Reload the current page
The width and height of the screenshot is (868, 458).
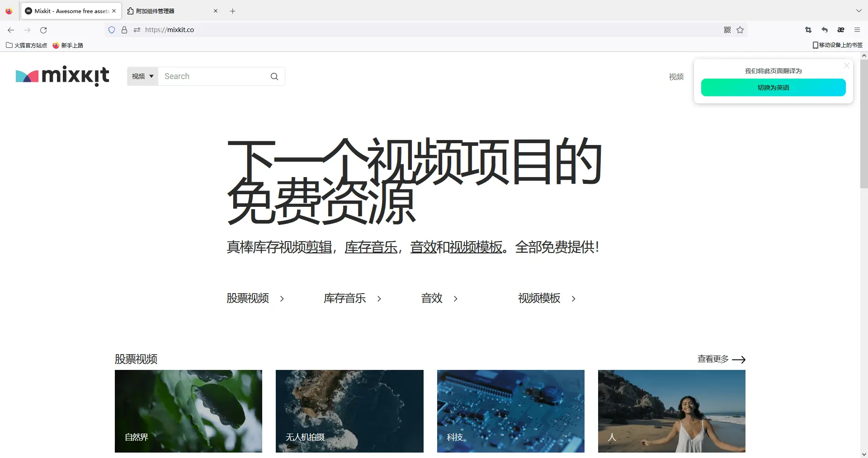pyautogui.click(x=43, y=30)
